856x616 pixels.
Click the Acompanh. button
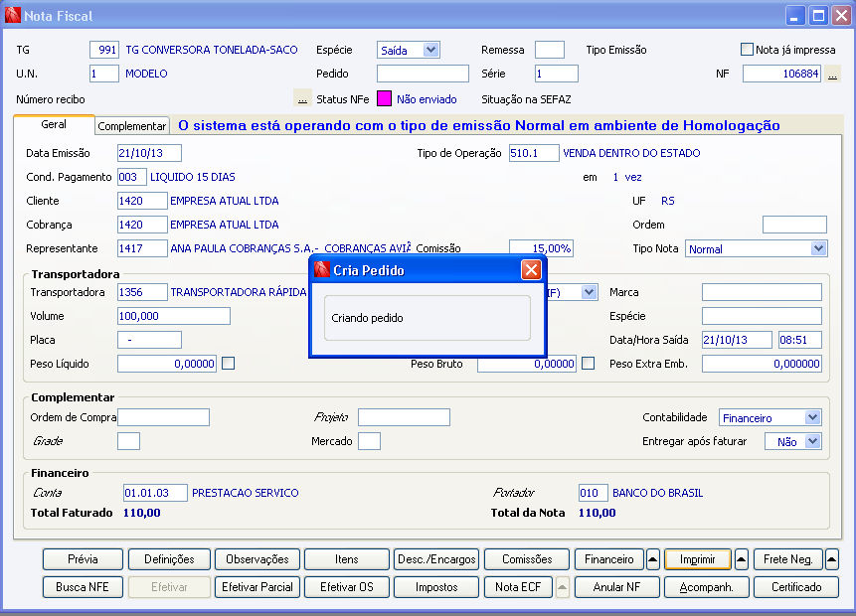[x=707, y=587]
